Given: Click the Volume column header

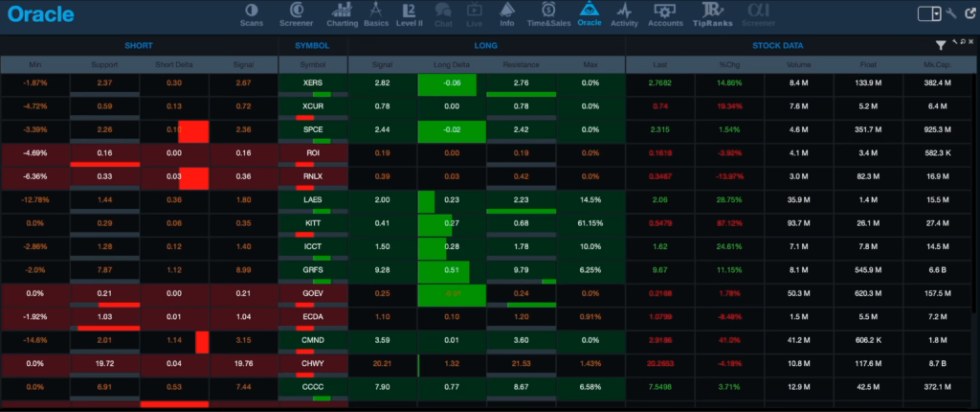Looking at the screenshot, I should point(797,64).
